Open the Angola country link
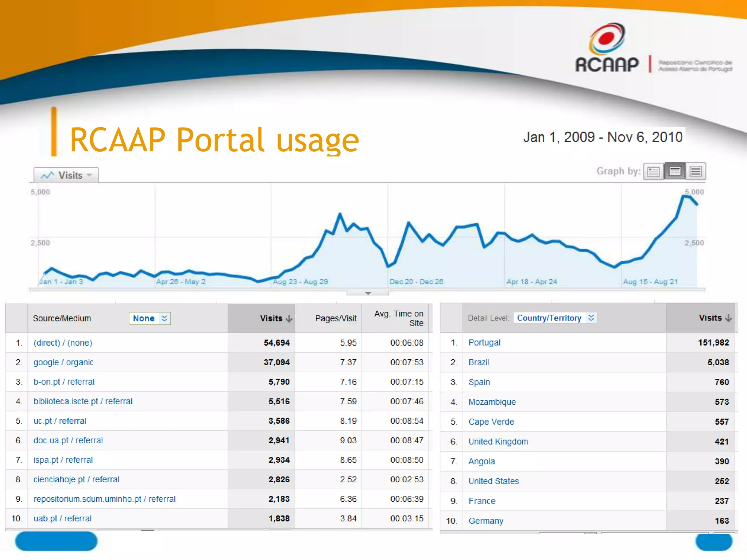747x560 pixels. tap(481, 461)
